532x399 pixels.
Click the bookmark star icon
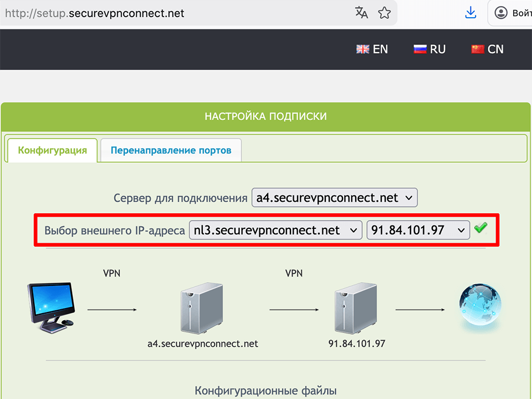coord(385,12)
